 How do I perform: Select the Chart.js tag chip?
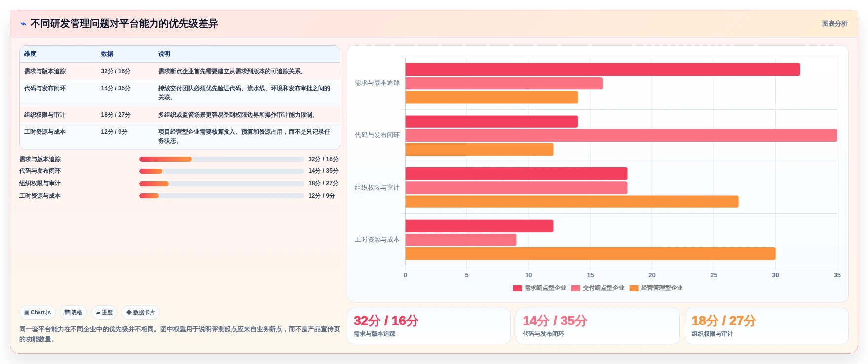tap(38, 313)
